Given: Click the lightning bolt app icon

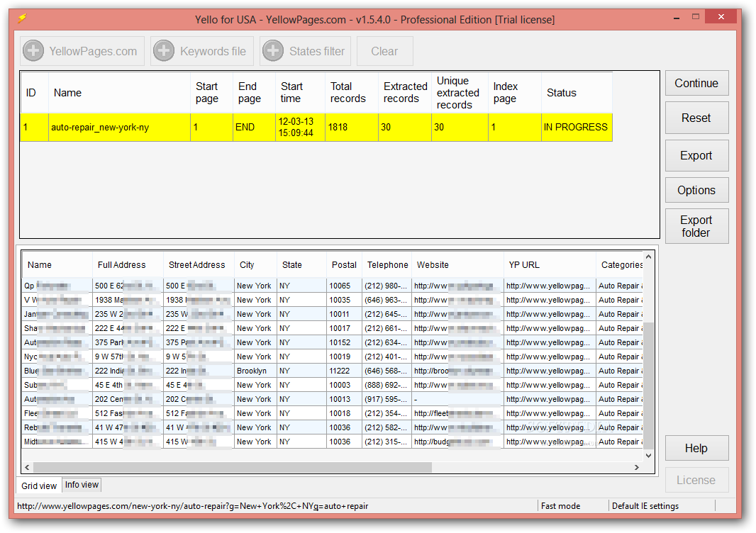Looking at the screenshot, I should [23, 19].
